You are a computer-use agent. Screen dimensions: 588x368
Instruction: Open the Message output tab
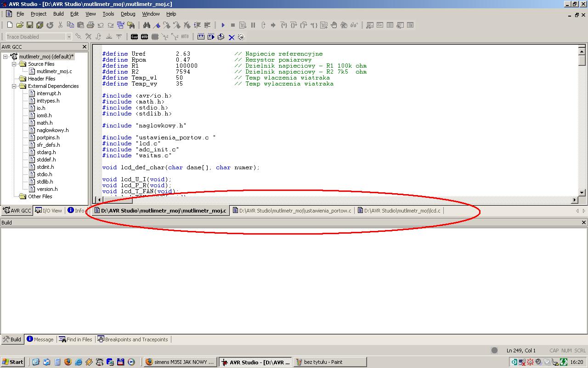pyautogui.click(x=40, y=339)
